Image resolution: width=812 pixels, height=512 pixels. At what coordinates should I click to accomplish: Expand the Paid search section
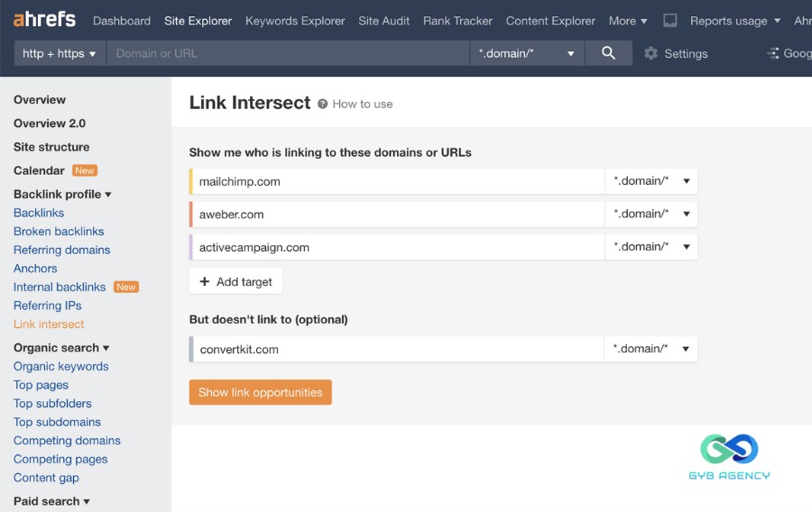pyautogui.click(x=51, y=501)
